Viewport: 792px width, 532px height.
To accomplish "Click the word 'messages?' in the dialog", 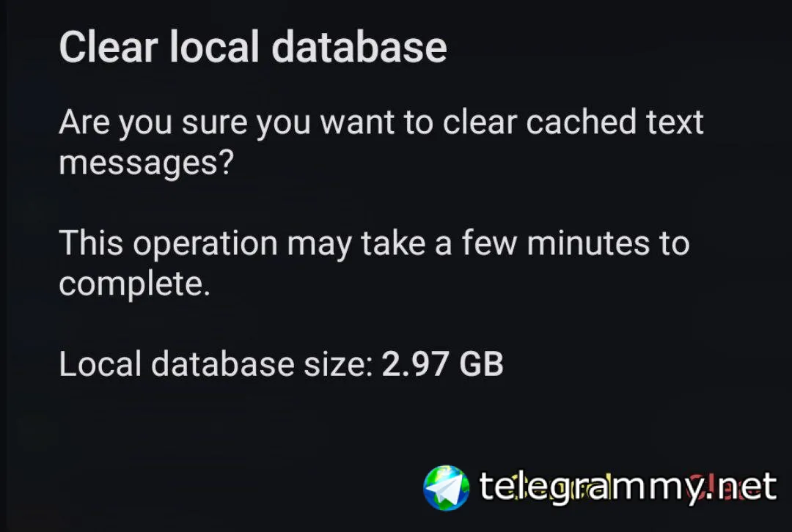I will 146,163.
